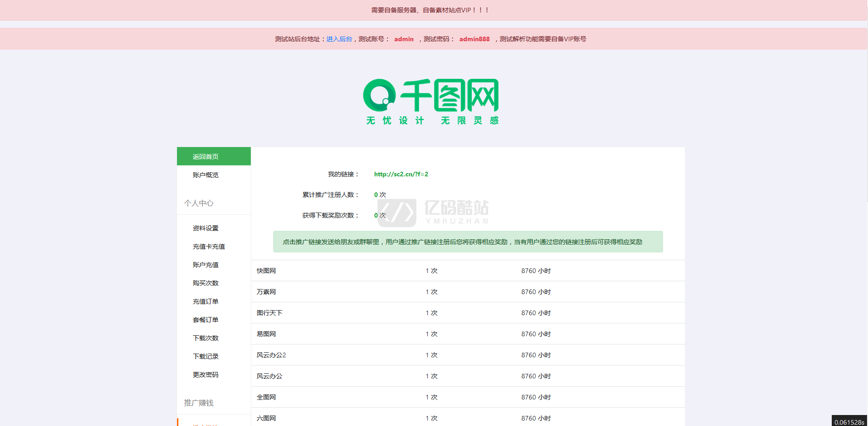868x426 pixels.
Task: Click the top VIP requirement notice banner
Action: tap(433, 10)
